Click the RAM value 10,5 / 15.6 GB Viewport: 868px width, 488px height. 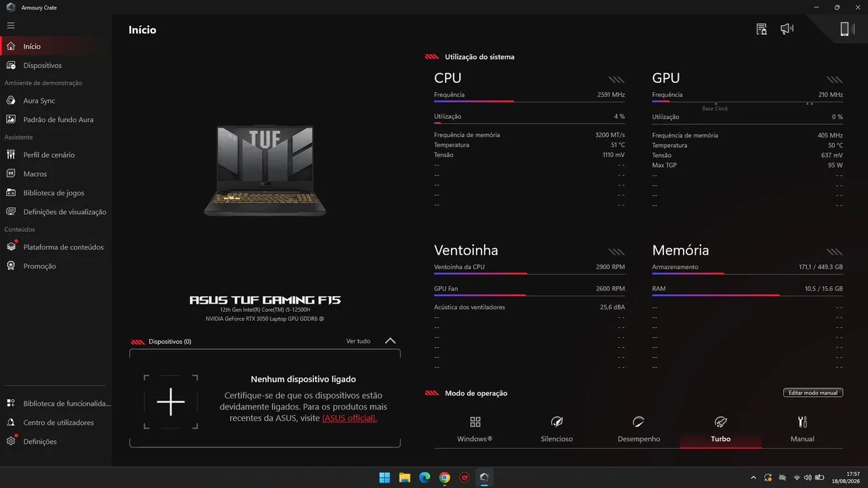click(824, 289)
